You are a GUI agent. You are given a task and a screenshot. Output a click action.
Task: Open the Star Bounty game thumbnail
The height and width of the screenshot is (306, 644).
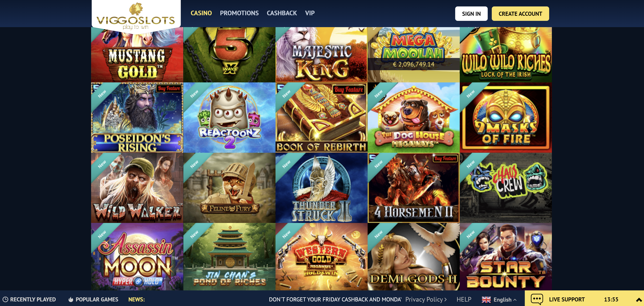click(505, 257)
